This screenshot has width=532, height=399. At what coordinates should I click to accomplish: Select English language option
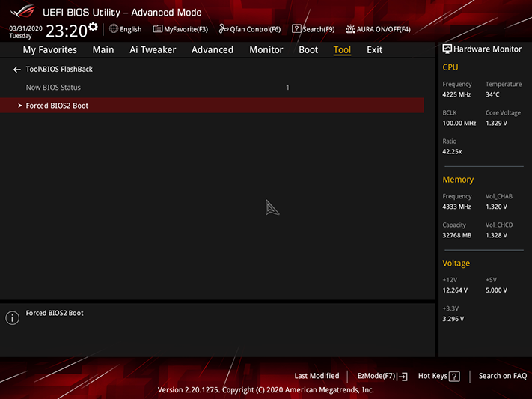[x=131, y=29]
